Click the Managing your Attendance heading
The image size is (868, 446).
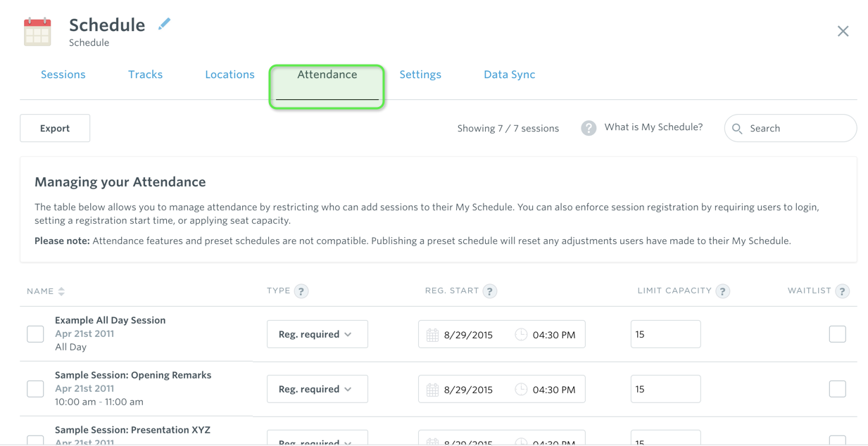(120, 182)
